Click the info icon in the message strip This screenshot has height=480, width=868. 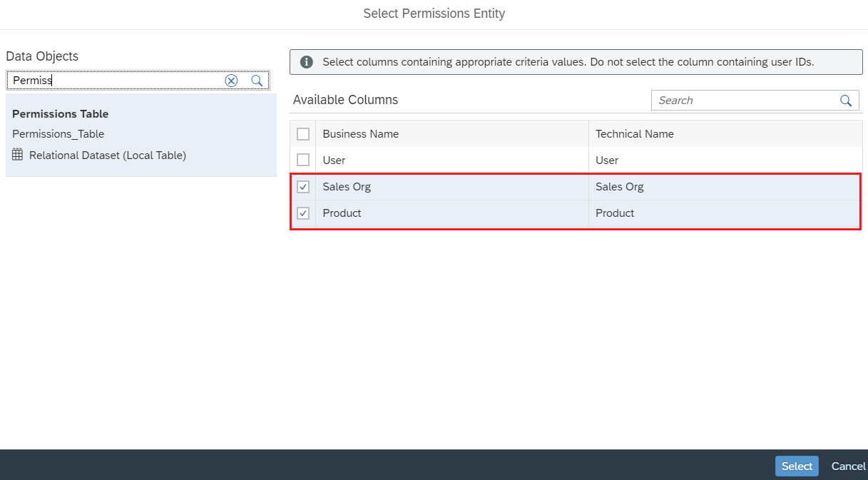coord(307,62)
